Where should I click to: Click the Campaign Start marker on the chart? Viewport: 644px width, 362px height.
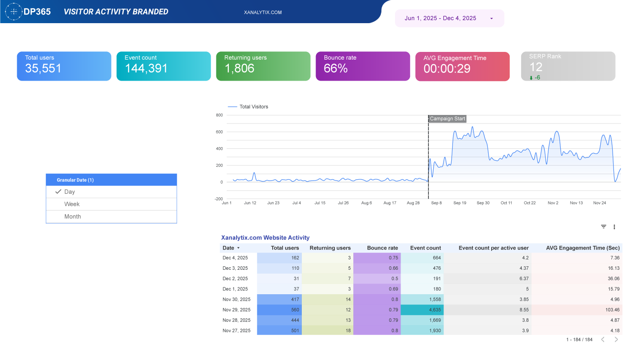[x=447, y=118]
